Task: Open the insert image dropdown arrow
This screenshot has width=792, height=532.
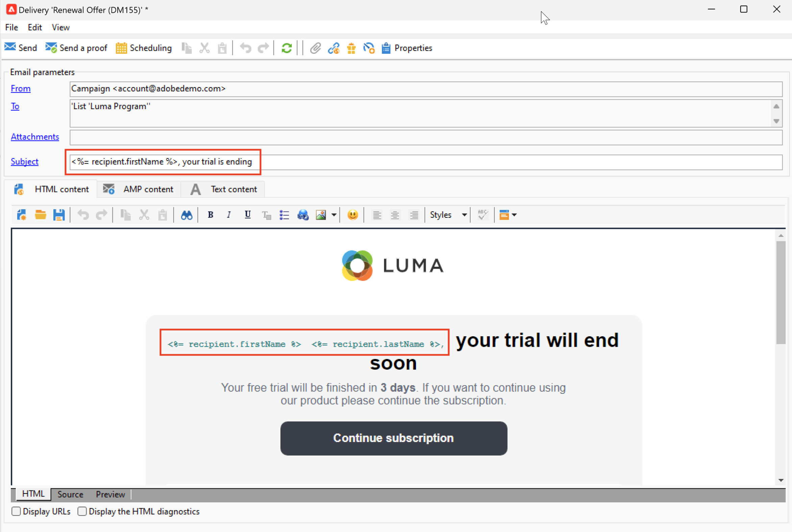Action: (x=334, y=215)
